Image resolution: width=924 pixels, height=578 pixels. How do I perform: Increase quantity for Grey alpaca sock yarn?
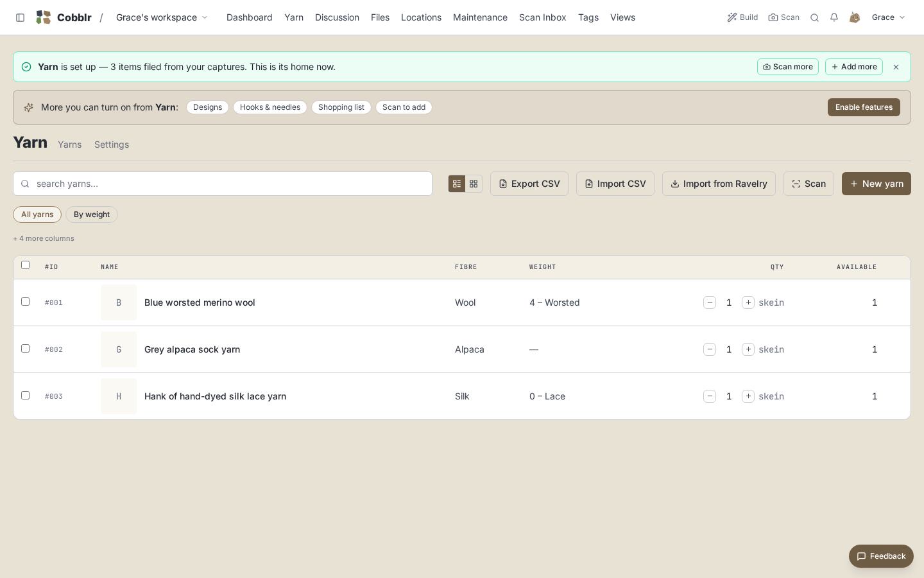(x=748, y=349)
